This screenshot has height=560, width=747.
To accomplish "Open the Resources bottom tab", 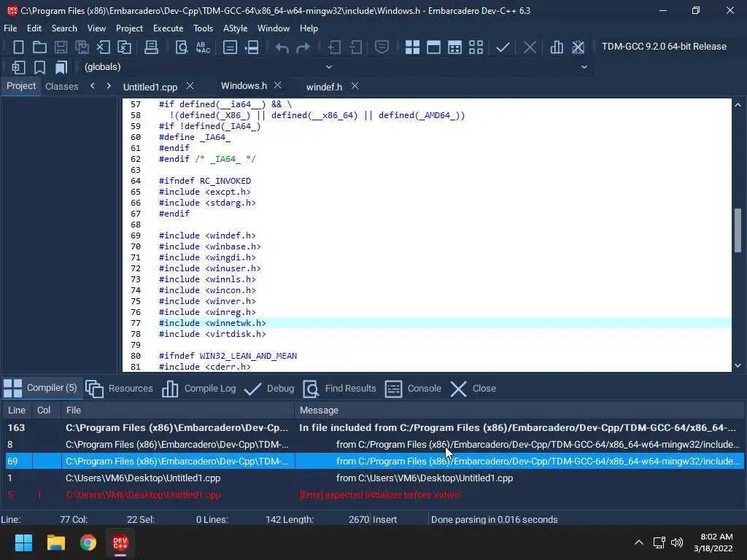I will coord(119,389).
